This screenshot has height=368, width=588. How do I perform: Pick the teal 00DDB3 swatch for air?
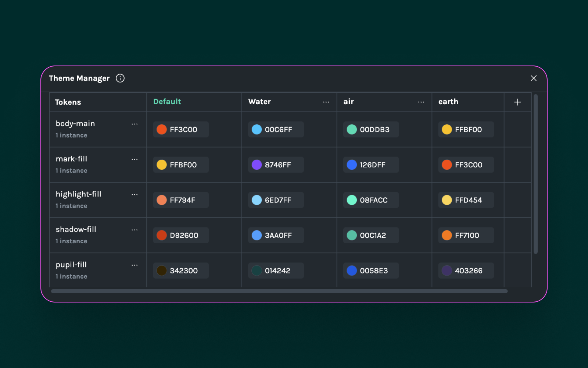pyautogui.click(x=352, y=130)
